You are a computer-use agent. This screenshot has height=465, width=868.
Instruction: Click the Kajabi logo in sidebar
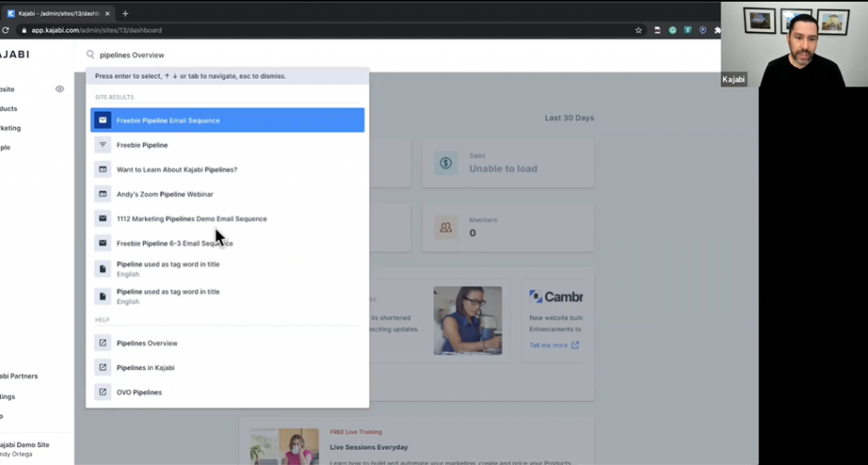click(x=14, y=54)
